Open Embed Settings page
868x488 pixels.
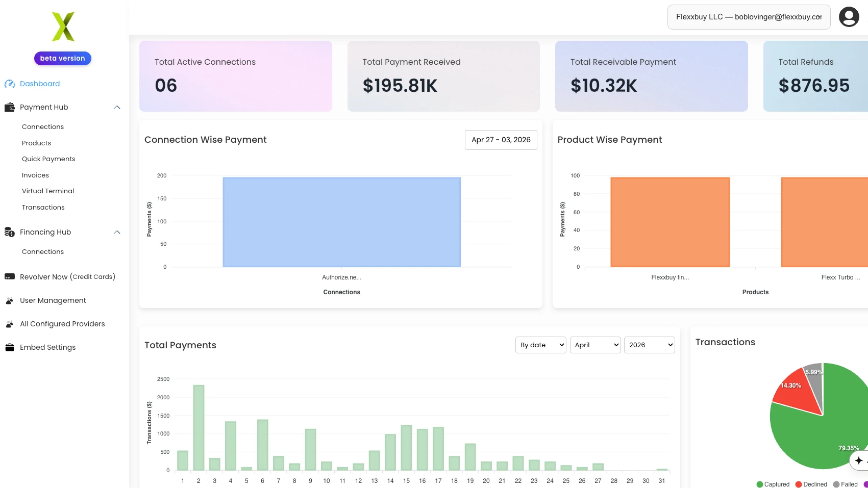click(x=48, y=347)
